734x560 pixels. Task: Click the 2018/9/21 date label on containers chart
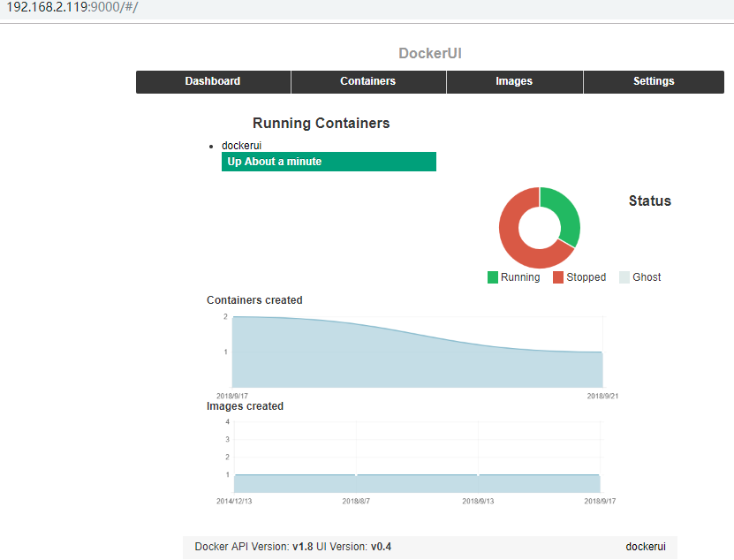tap(602, 396)
